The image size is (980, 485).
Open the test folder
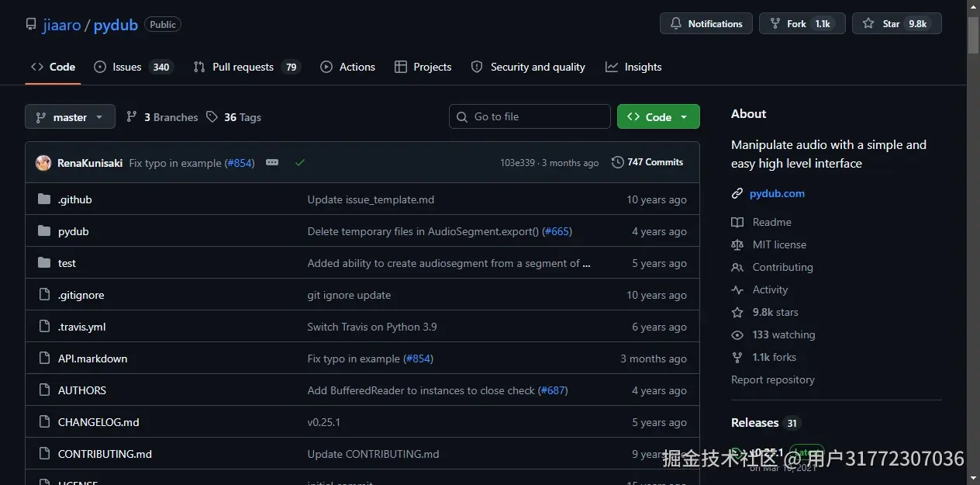pyautogui.click(x=67, y=263)
